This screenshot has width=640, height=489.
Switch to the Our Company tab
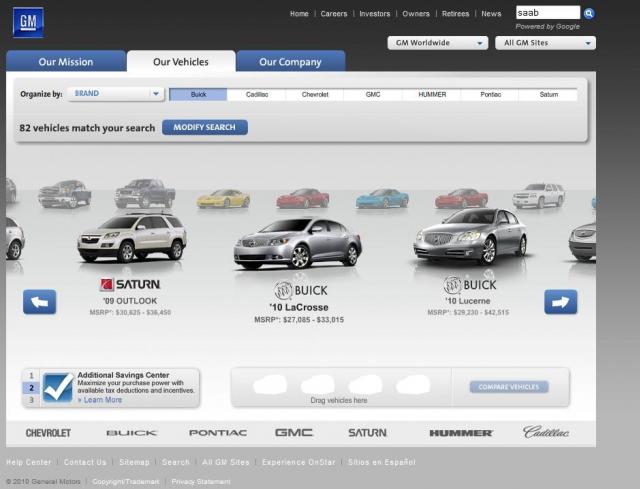tap(291, 62)
